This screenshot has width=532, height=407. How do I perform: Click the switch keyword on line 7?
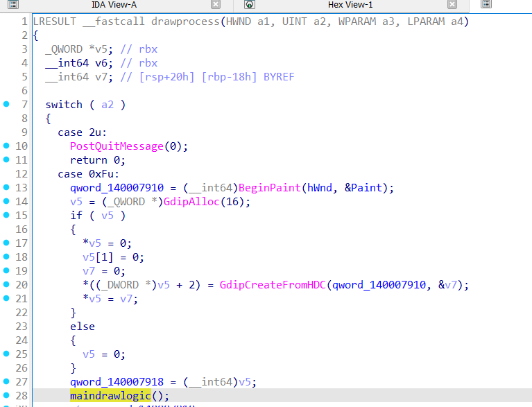click(x=64, y=104)
